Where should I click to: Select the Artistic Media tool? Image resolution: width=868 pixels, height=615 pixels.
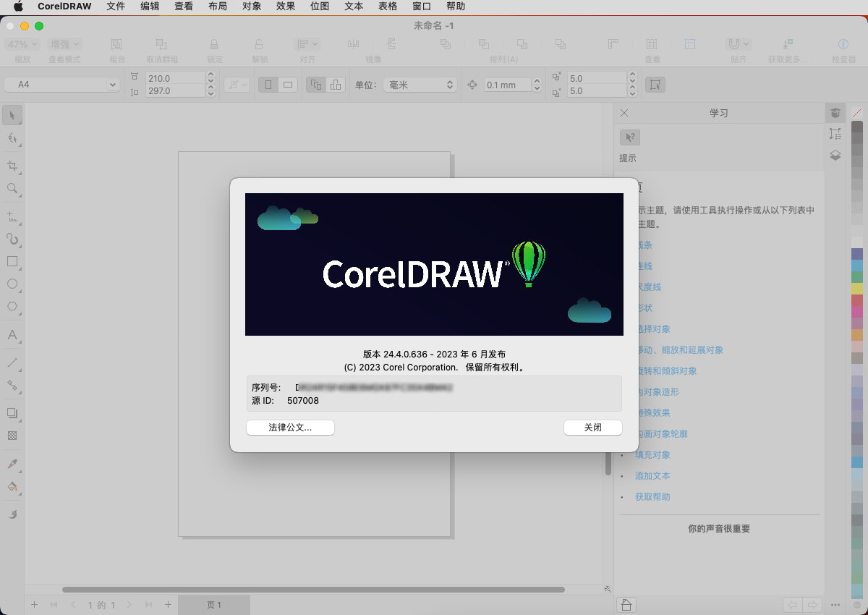[x=12, y=239]
